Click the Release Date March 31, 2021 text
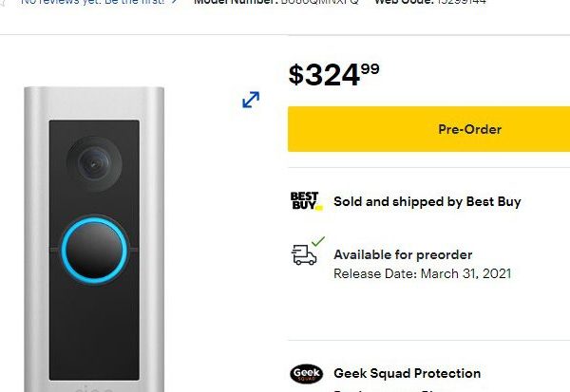The image size is (570, 392). (422, 273)
